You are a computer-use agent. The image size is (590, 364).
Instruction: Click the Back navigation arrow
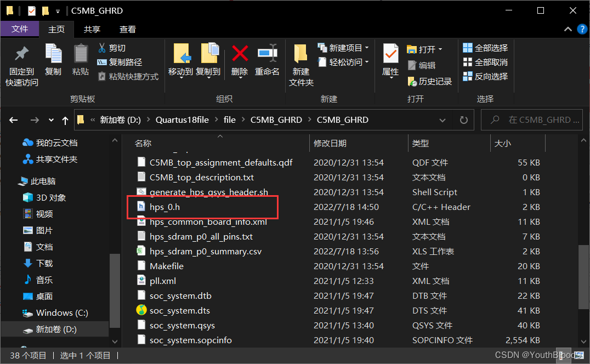[x=14, y=120]
